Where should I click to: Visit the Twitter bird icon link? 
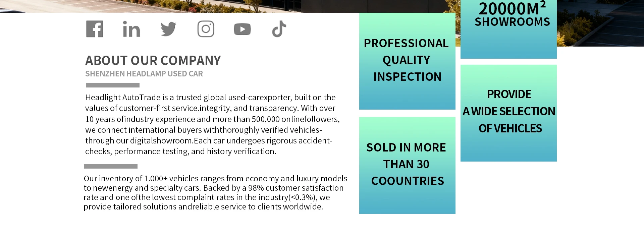coord(168,29)
